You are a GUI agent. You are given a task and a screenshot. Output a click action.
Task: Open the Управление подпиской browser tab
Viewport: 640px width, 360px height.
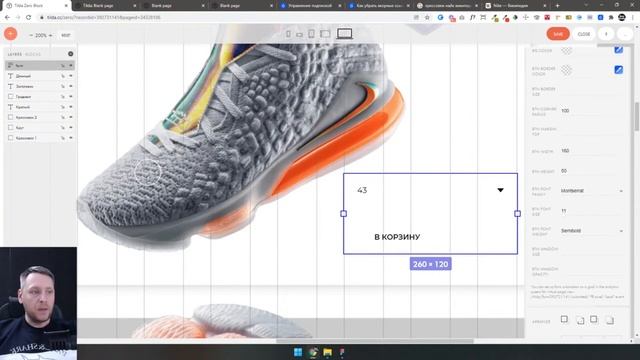tap(309, 6)
